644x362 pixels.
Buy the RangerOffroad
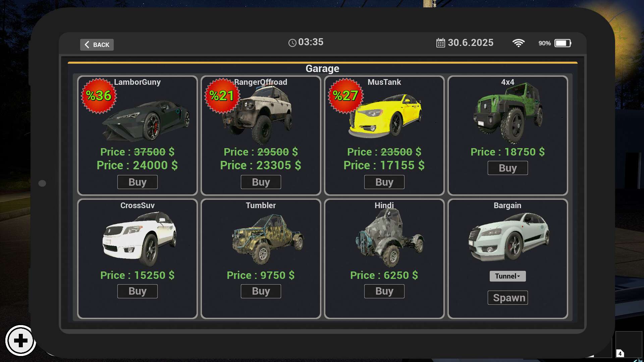(x=261, y=182)
